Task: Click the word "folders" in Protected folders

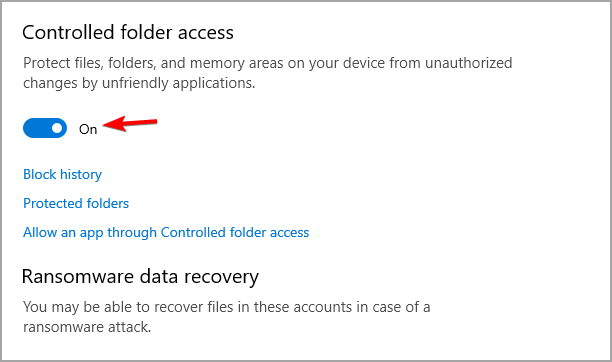Action: click(x=108, y=203)
